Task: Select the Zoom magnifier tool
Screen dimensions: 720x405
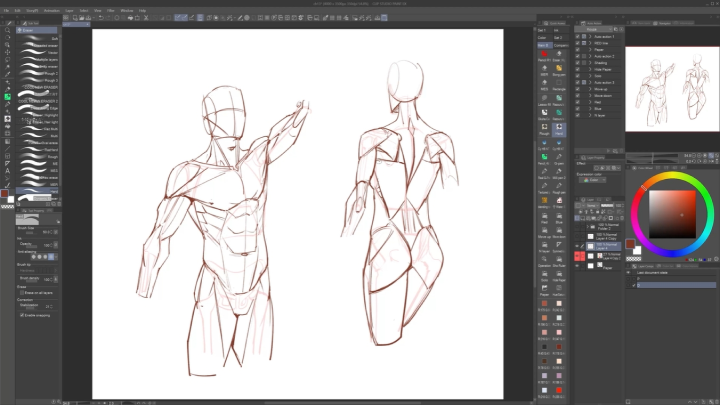Action: pos(7,30)
